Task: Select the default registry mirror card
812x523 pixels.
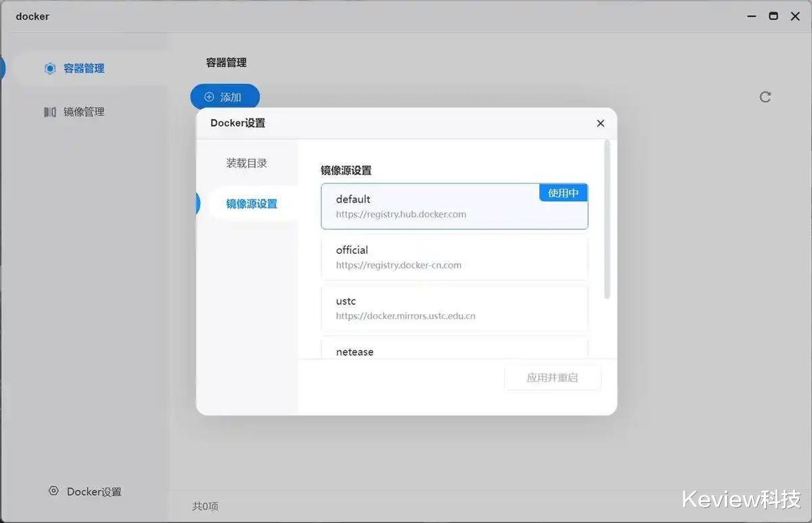Action: (x=454, y=206)
